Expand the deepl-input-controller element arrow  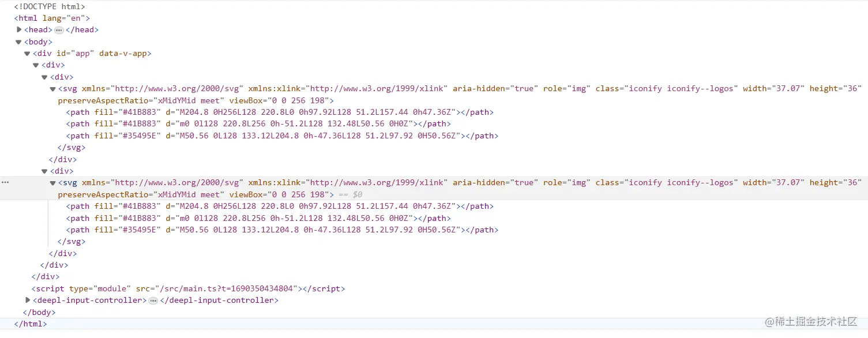pyautogui.click(x=28, y=300)
